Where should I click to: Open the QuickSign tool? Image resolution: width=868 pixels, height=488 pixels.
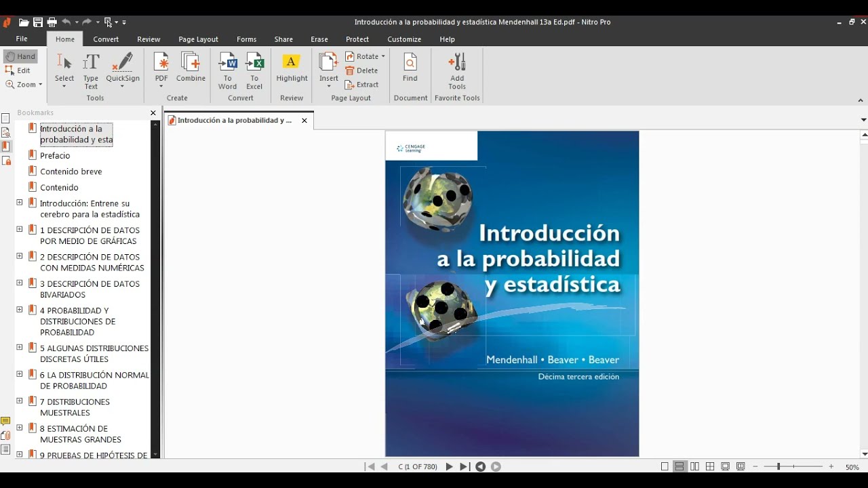click(x=123, y=70)
